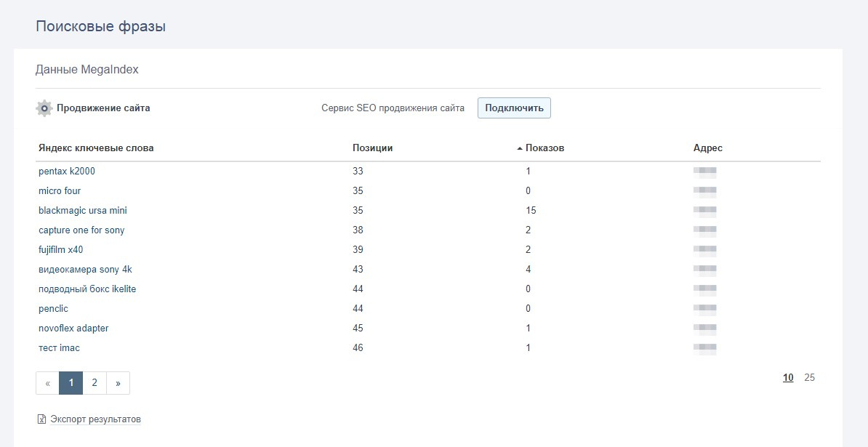
Task: Click the capture one for sony keyword
Action: 81,230
